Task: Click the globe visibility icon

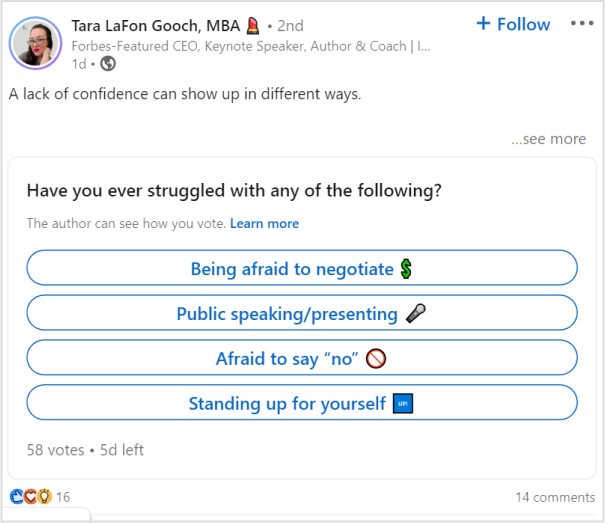Action: [108, 64]
